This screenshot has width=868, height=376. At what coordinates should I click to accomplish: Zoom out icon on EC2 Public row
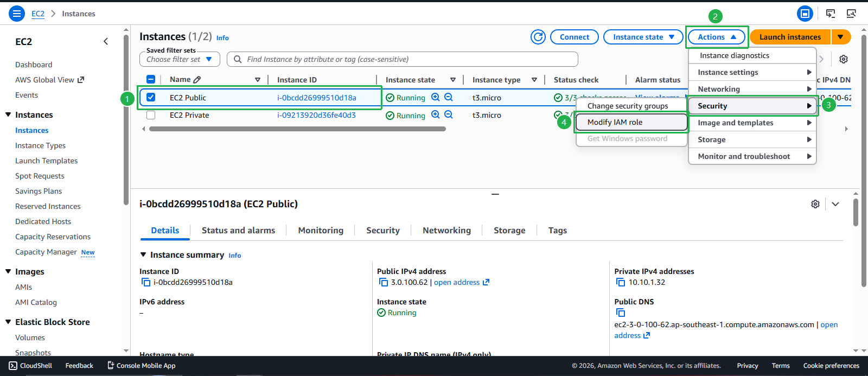[x=449, y=97]
